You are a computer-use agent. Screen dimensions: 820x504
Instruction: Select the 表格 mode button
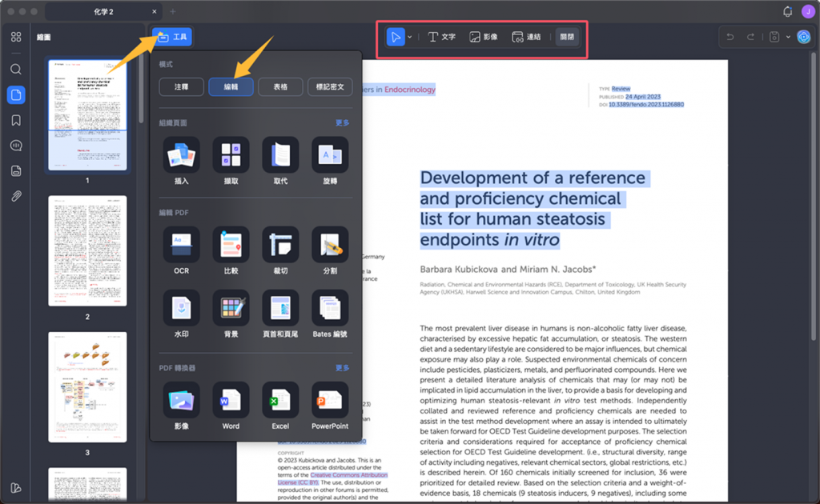click(280, 86)
